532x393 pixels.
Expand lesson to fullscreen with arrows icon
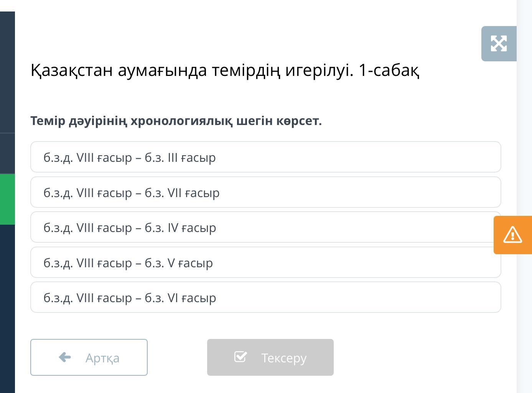tap(499, 43)
